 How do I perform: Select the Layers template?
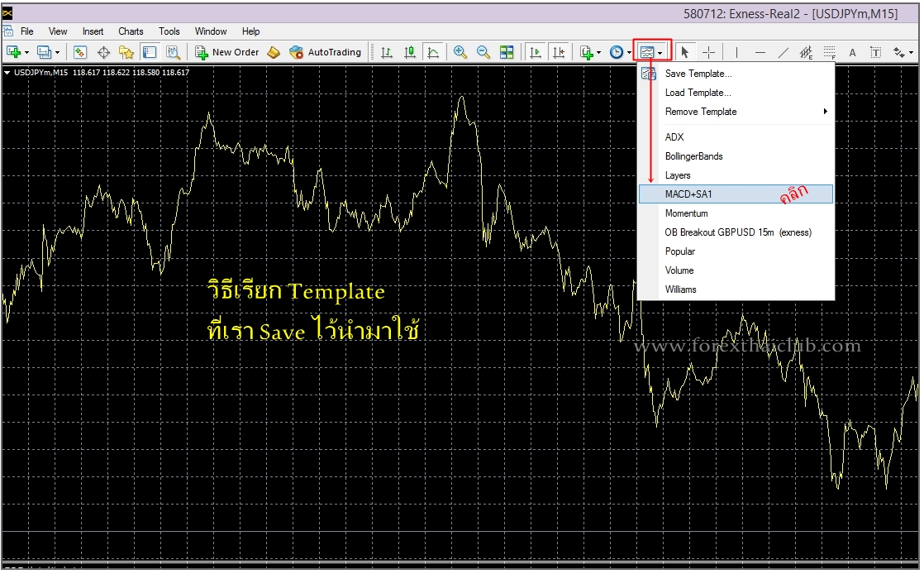[736, 175]
